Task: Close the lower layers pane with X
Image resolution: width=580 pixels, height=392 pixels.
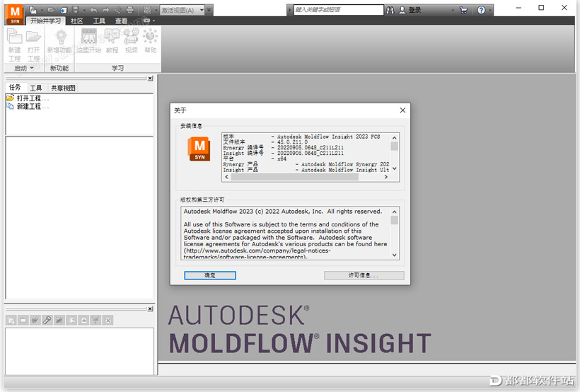Action: click(150, 309)
